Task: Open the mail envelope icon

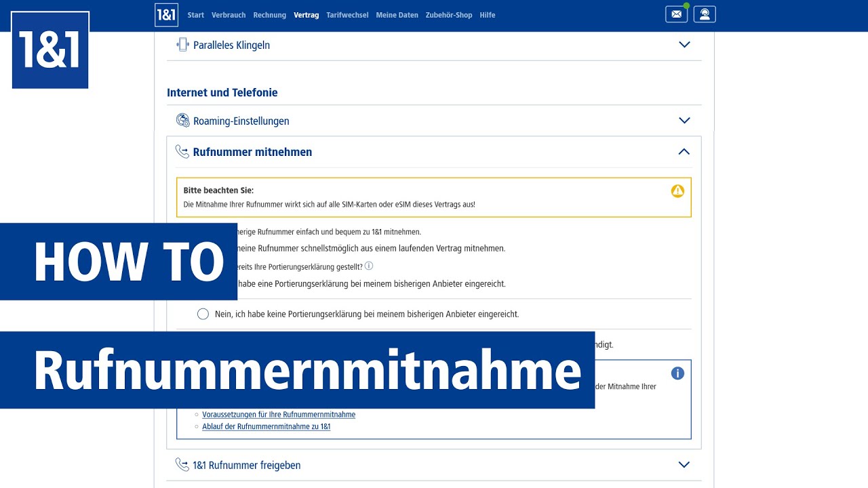Action: pos(676,14)
